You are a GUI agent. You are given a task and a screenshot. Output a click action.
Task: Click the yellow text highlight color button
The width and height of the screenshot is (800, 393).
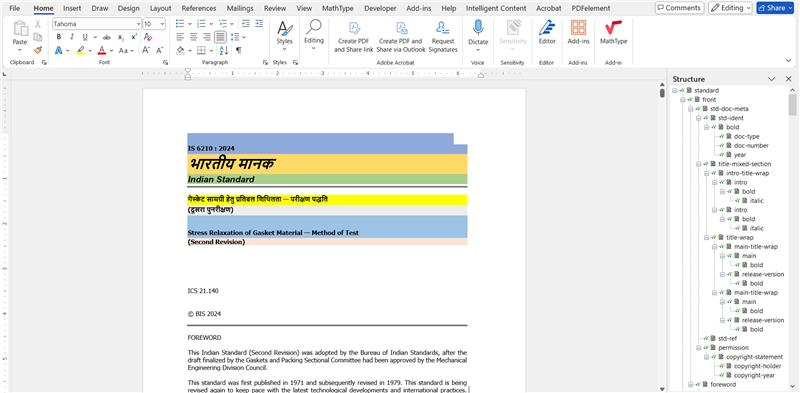(x=81, y=50)
